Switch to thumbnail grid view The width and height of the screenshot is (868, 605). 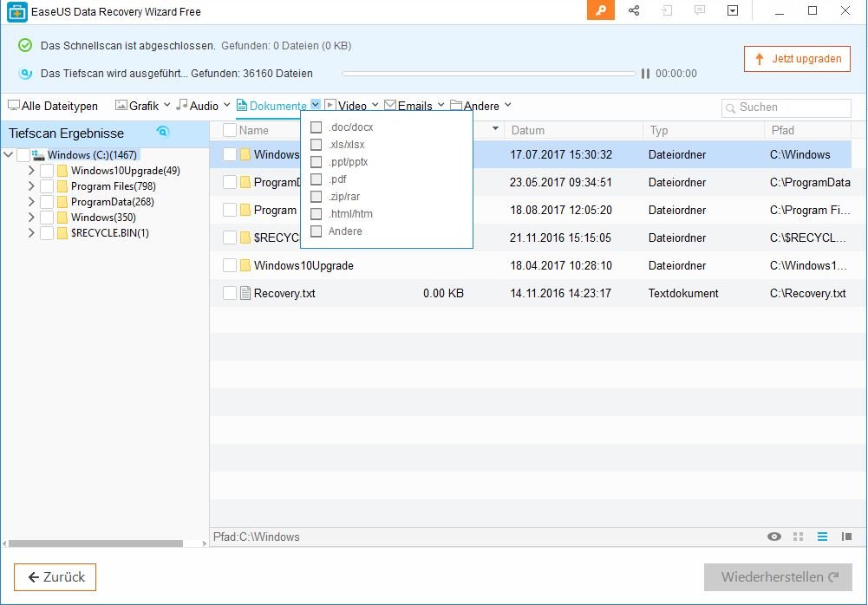pyautogui.click(x=799, y=537)
